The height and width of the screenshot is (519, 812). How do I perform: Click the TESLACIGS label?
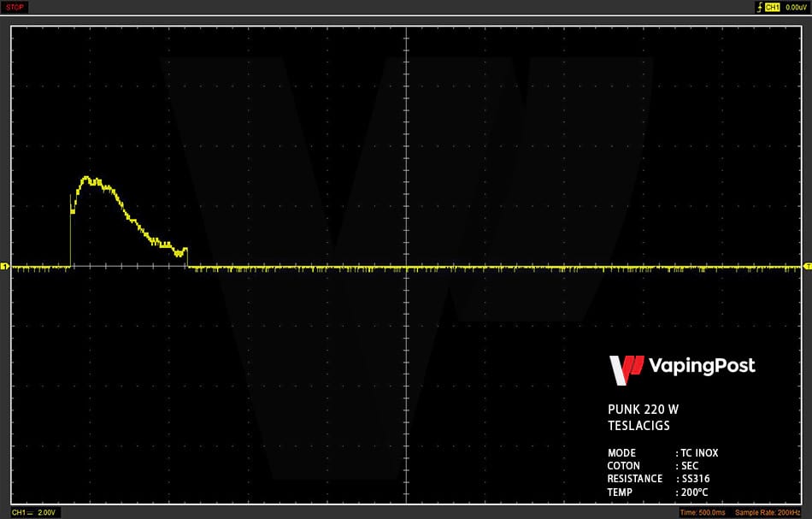coord(638,426)
